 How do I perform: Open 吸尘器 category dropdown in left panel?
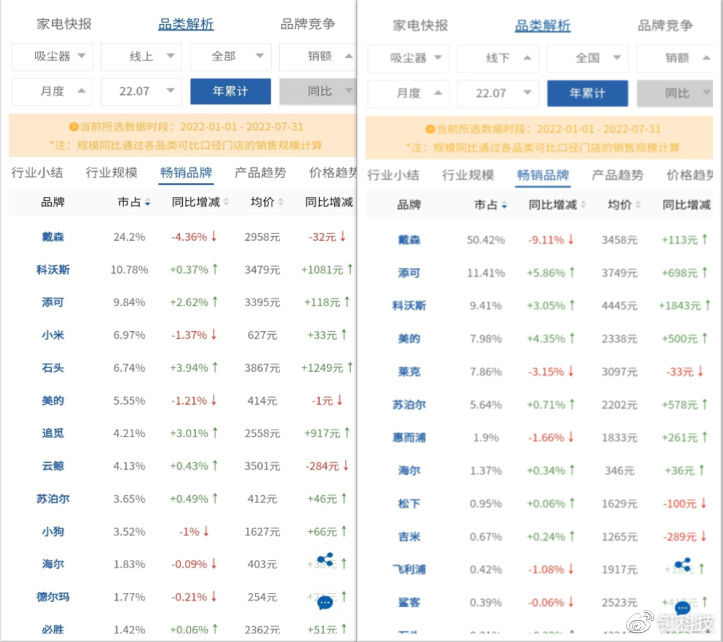coord(52,56)
